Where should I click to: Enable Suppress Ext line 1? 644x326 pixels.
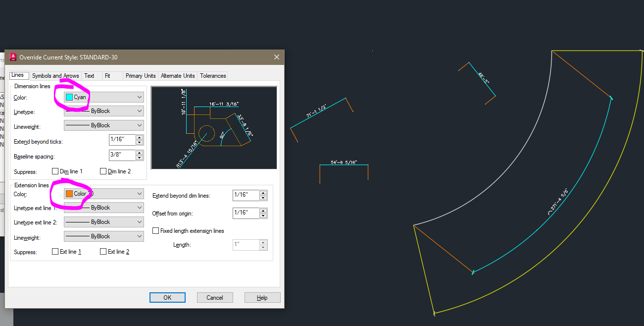pos(55,251)
